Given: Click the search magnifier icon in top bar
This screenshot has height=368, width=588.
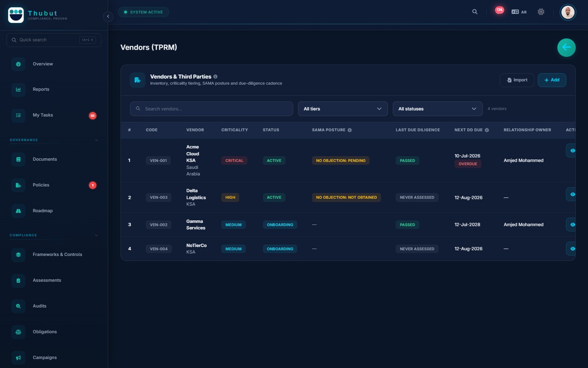Looking at the screenshot, I should [x=475, y=12].
